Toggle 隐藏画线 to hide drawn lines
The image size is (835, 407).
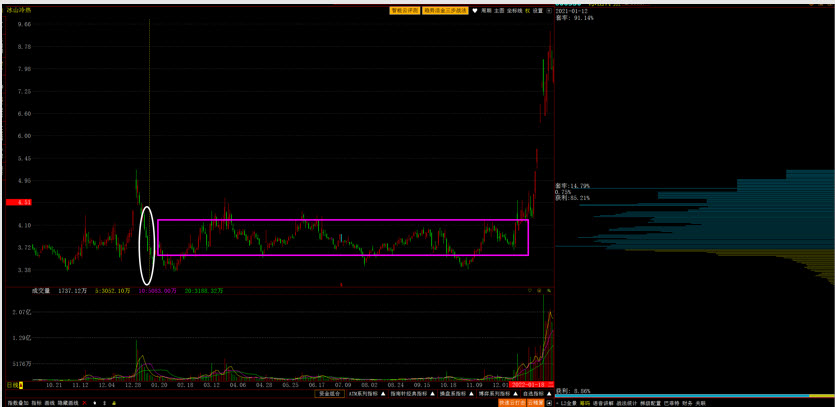[68, 403]
